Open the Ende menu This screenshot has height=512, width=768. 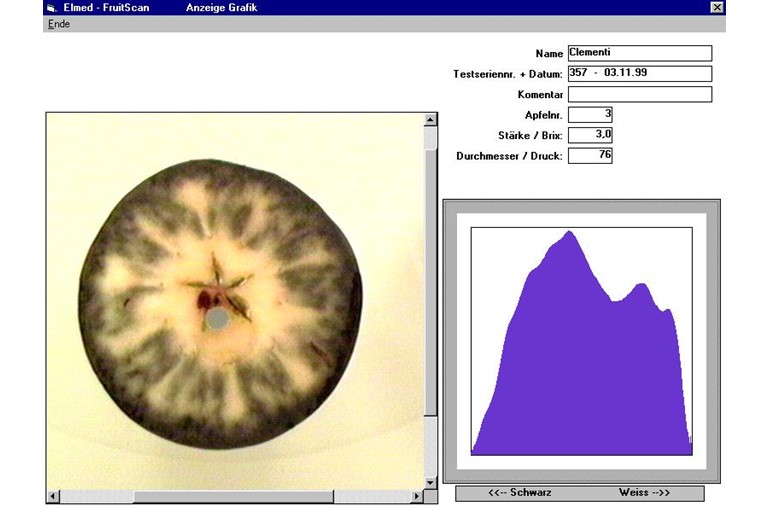click(59, 24)
